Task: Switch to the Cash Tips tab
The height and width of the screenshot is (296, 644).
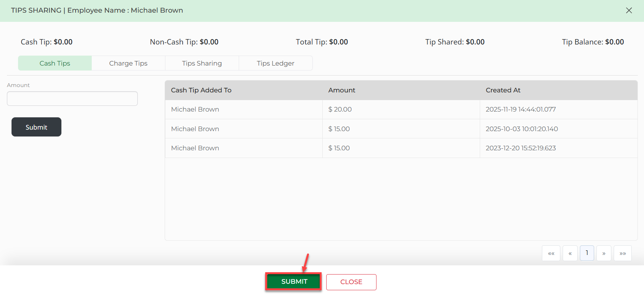Action: point(55,63)
